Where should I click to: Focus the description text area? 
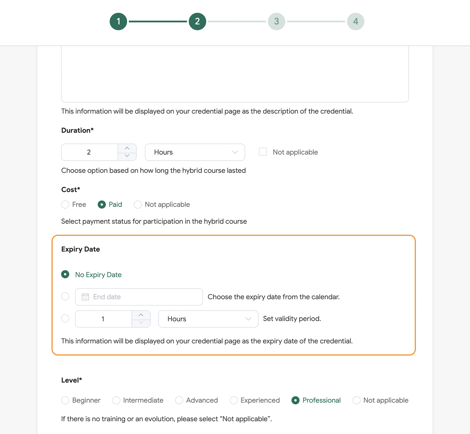pyautogui.click(x=235, y=74)
